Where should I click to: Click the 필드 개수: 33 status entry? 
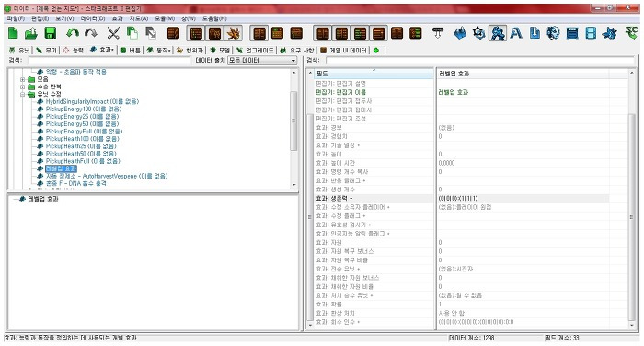(x=562, y=338)
